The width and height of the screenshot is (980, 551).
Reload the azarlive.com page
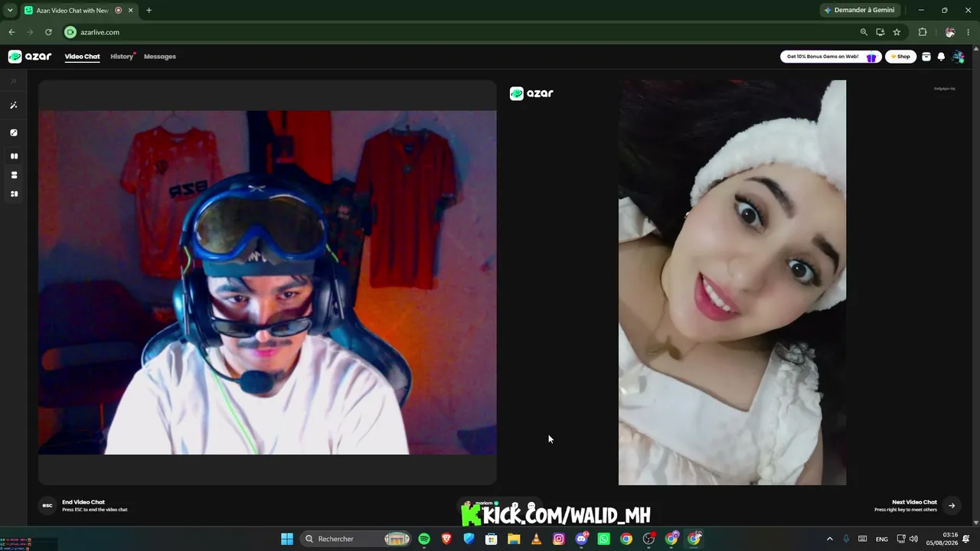click(x=48, y=32)
